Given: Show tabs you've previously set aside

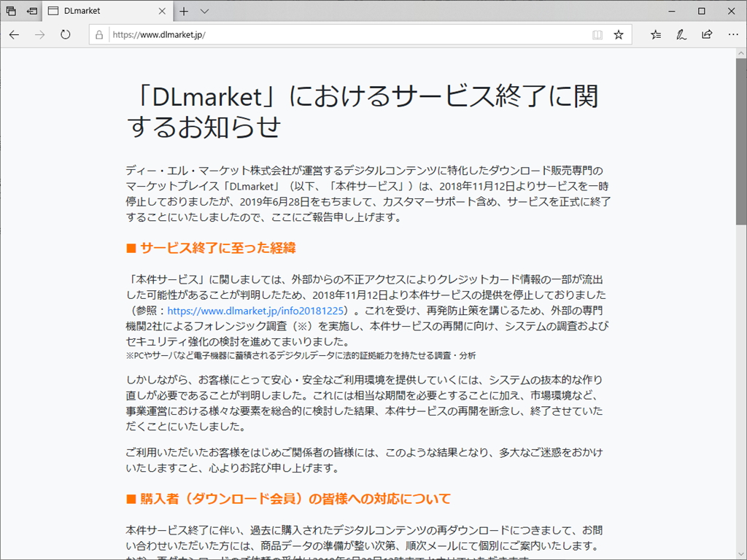Looking at the screenshot, I should pos(10,11).
